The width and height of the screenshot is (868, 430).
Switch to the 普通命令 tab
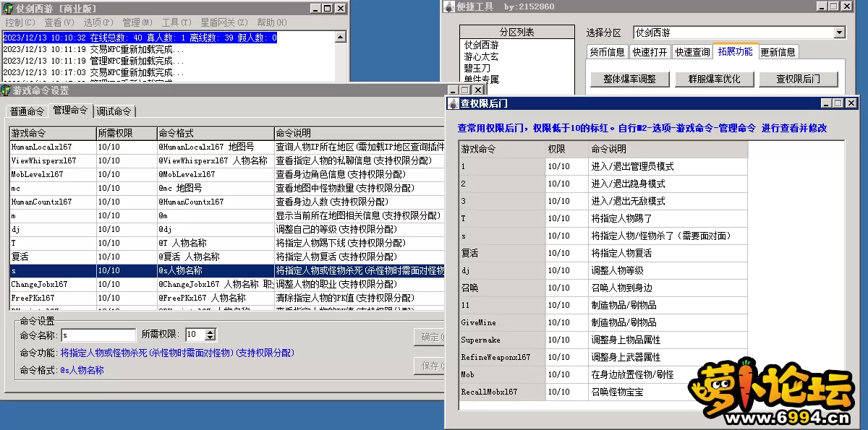pyautogui.click(x=27, y=111)
